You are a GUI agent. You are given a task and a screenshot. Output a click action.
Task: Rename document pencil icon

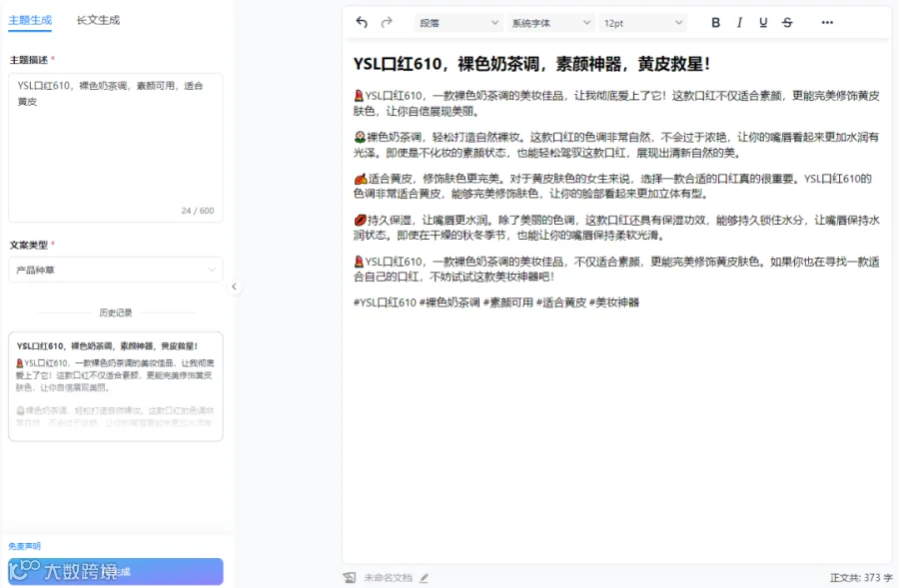[424, 578]
